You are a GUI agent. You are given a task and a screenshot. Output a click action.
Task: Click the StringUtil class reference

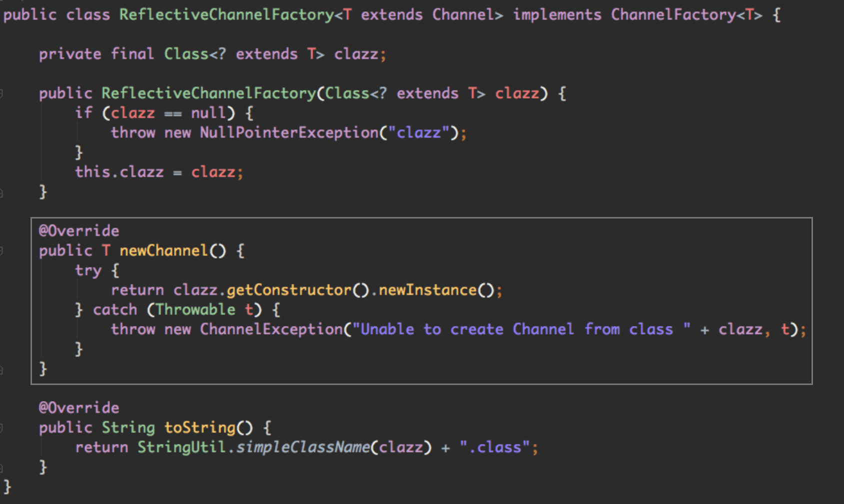[181, 447]
